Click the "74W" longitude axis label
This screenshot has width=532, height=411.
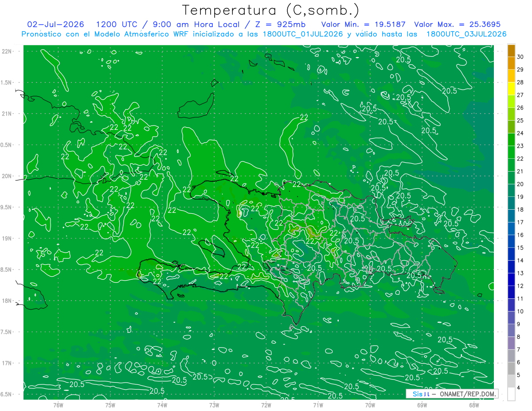(x=162, y=405)
